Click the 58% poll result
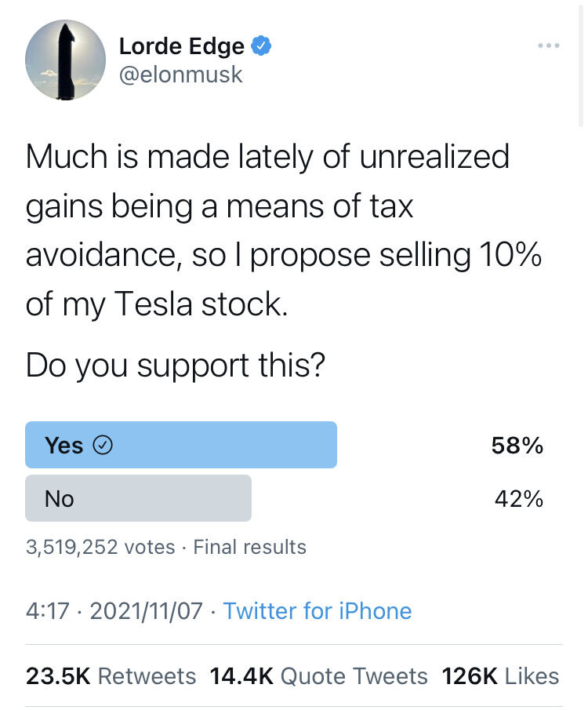Screen dimensions: 588x710 [x=517, y=446]
